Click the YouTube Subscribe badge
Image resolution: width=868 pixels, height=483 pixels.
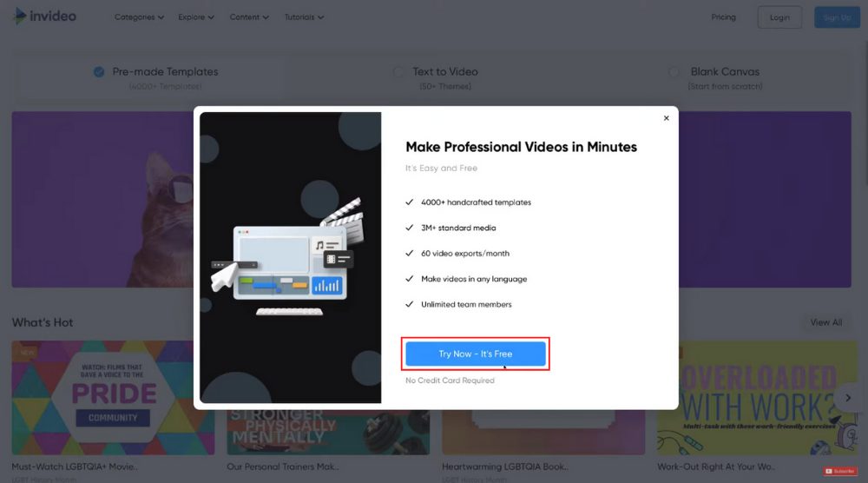click(839, 471)
